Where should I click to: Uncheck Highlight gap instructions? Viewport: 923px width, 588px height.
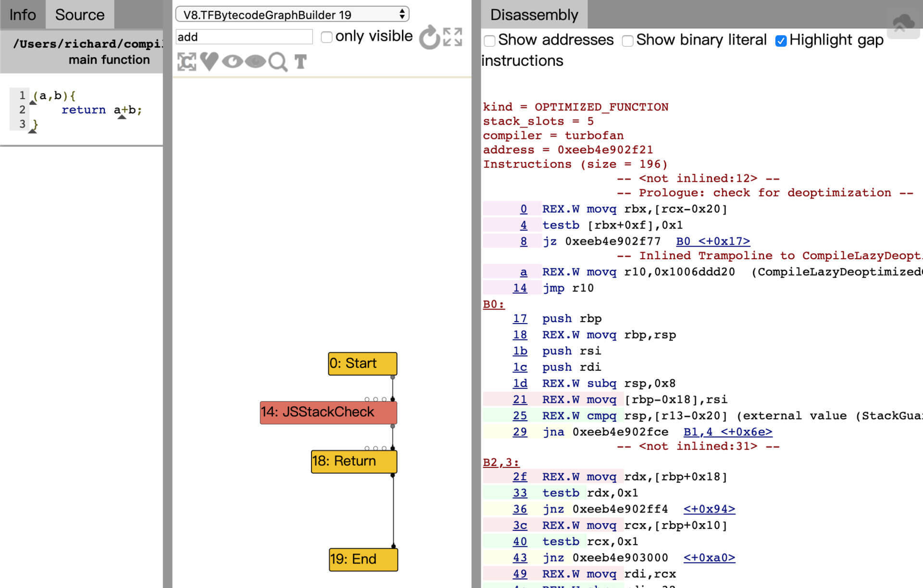781,41
